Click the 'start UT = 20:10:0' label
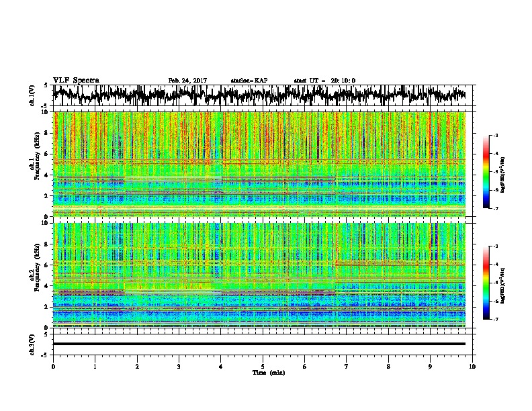Image resolution: width=532 pixels, height=411 pixels. click(324, 81)
